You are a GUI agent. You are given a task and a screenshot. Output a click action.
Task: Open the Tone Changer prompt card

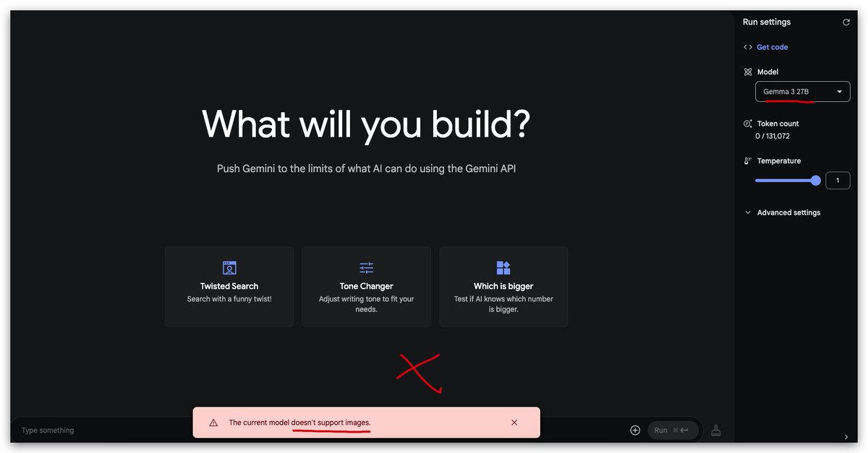[x=366, y=287]
